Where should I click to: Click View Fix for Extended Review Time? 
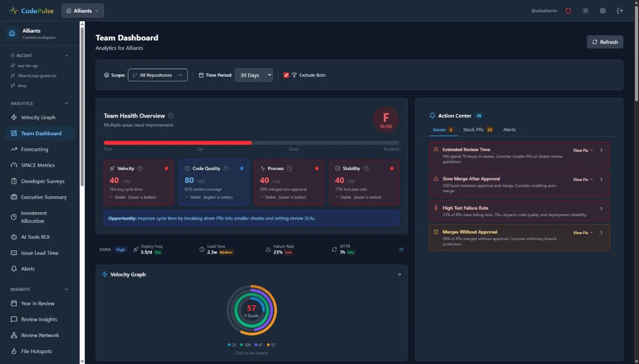(581, 150)
